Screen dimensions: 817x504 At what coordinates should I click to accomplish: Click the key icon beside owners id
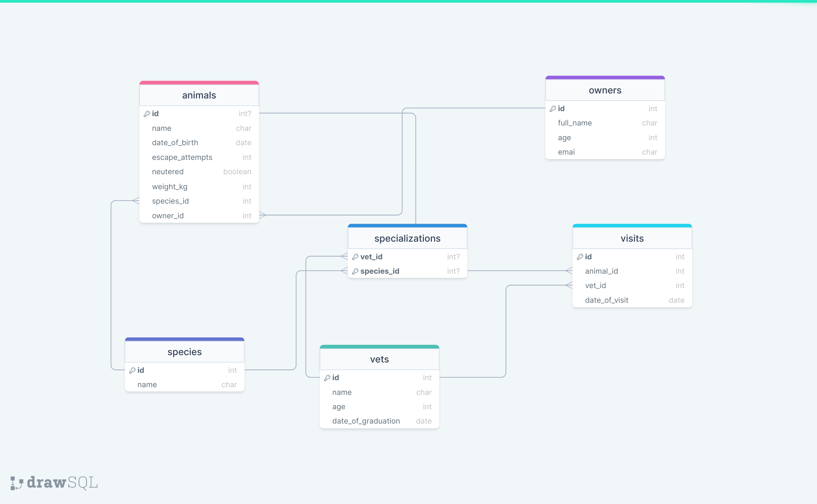(x=553, y=109)
